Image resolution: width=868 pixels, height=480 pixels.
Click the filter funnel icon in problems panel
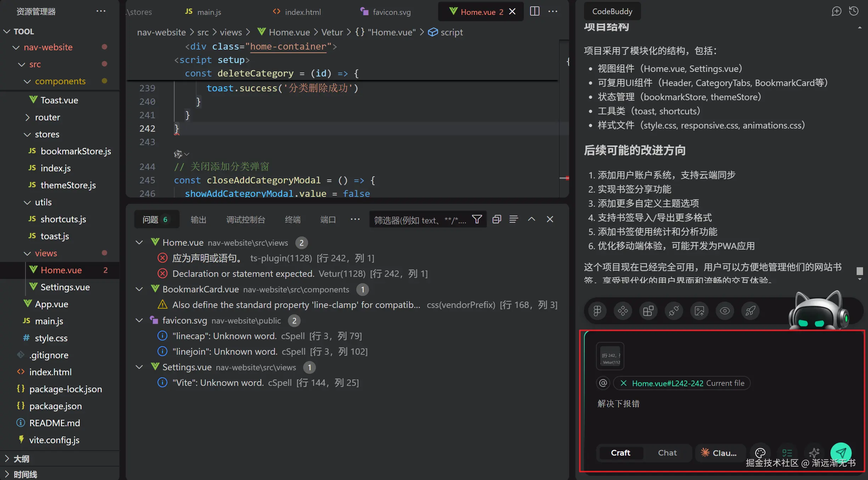[x=477, y=219]
